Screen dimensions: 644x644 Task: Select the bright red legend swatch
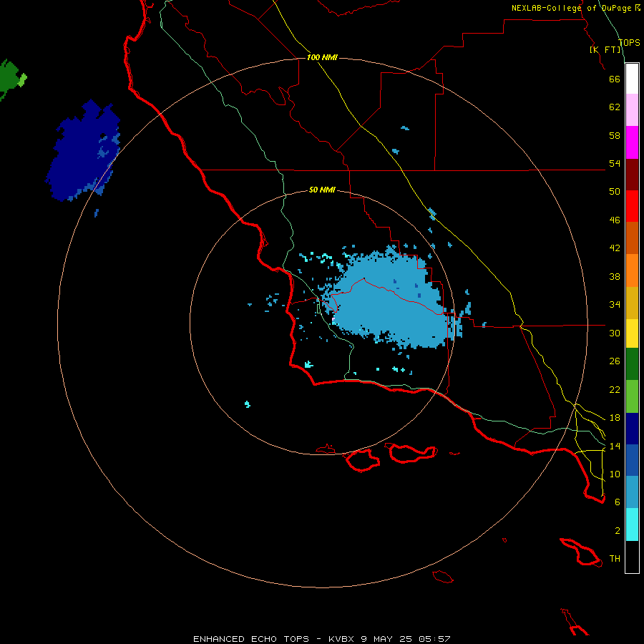[632, 206]
